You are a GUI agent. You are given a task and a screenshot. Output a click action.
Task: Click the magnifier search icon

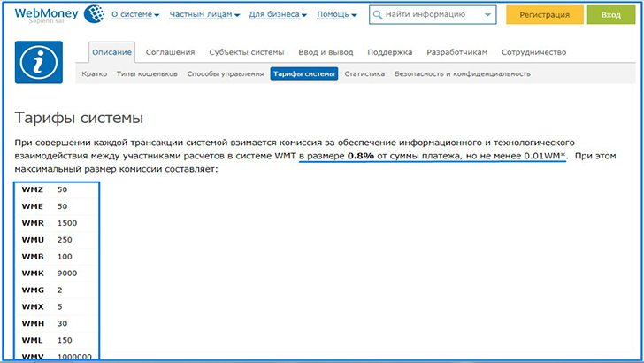[378, 15]
